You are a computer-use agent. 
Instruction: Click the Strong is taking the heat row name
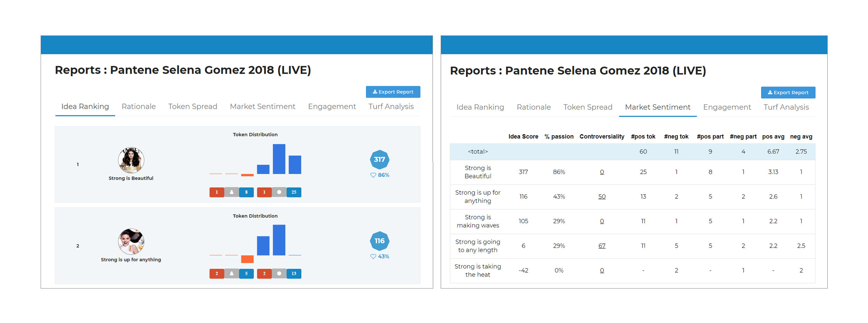[478, 270]
